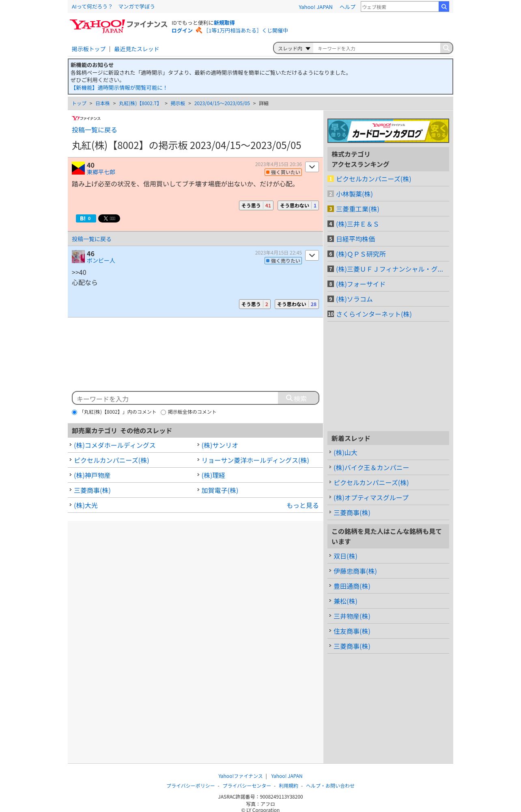Screen dimensions: 521x812
Task: Select 丸紅(株)【8002】内のコメント radio button
Action: (74, 412)
